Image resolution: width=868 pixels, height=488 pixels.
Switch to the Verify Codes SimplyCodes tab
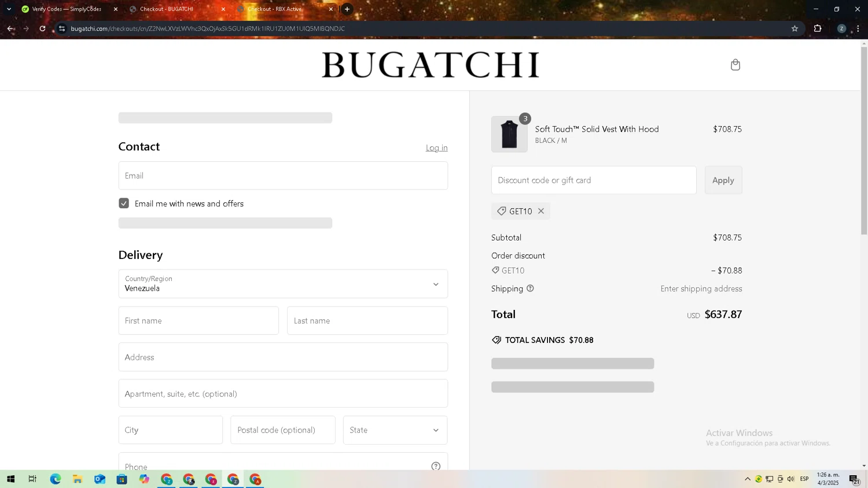(67, 9)
